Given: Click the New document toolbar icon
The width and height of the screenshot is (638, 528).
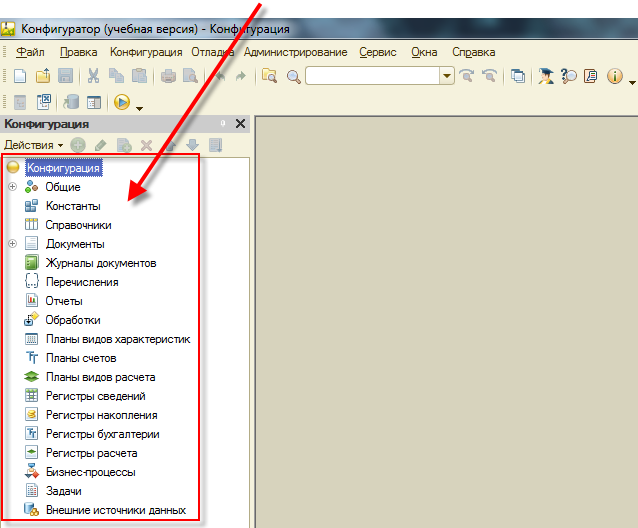Looking at the screenshot, I should tap(20, 76).
